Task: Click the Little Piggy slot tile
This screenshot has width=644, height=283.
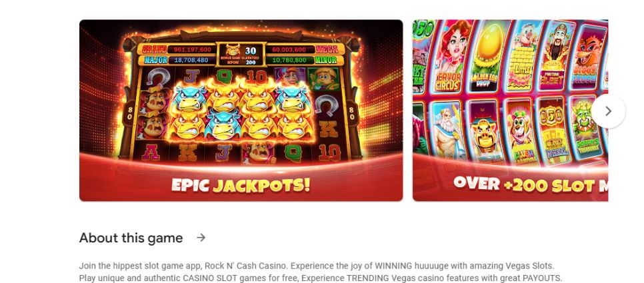Action: [521, 56]
